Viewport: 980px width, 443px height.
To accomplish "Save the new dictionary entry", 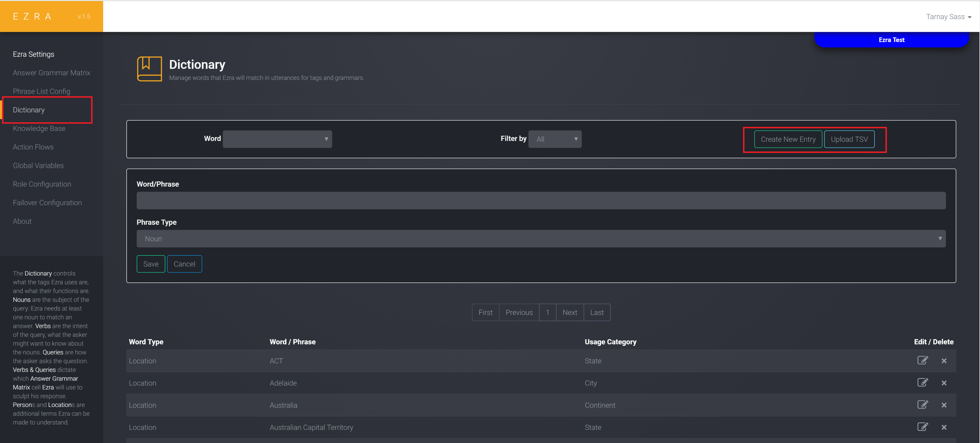I will pos(151,264).
